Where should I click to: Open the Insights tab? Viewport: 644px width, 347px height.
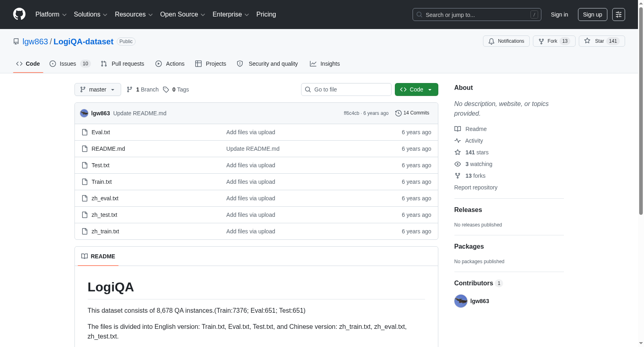pyautogui.click(x=325, y=64)
